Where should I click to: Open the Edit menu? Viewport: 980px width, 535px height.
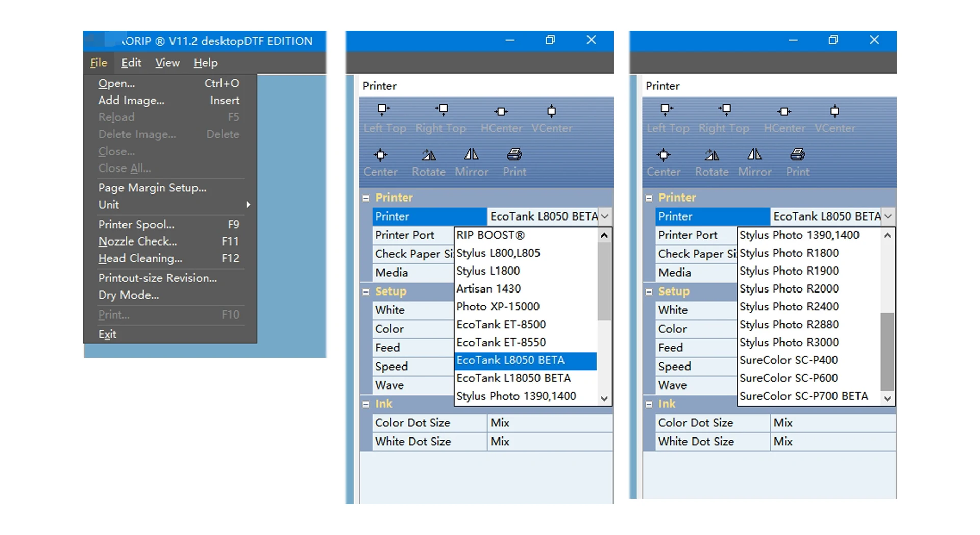pyautogui.click(x=131, y=63)
